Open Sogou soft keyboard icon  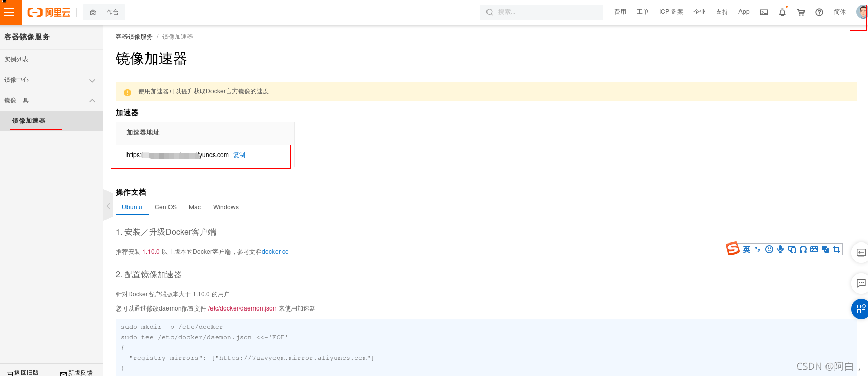click(x=814, y=249)
